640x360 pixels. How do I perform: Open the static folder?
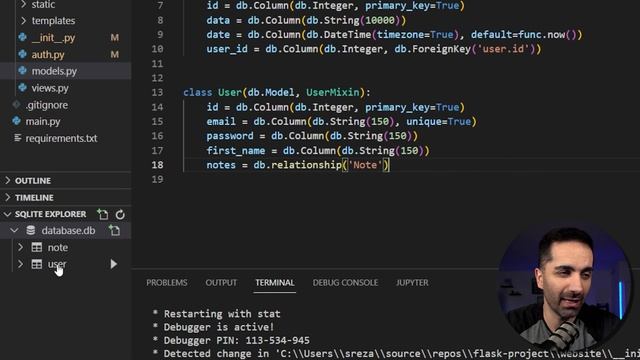[43, 4]
